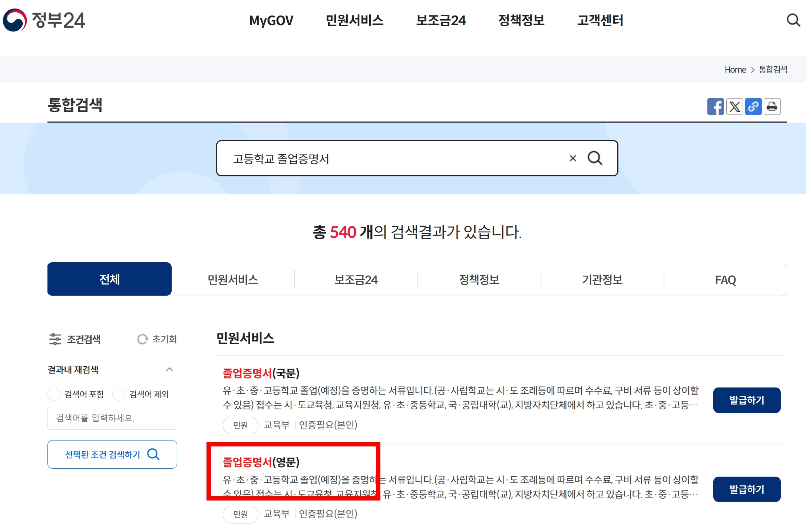Image resolution: width=806 pixels, height=532 pixels.
Task: Copy the page URL using the link icon
Action: click(x=753, y=107)
